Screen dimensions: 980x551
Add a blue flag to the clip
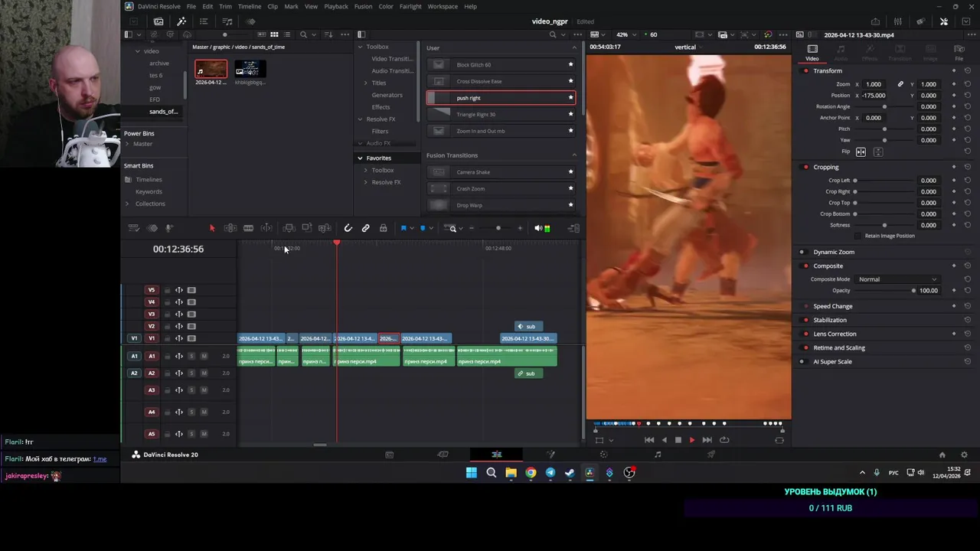pyautogui.click(x=403, y=228)
